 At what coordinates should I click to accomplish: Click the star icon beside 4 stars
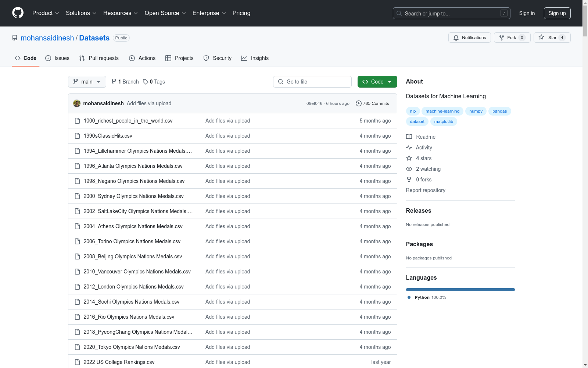pos(409,158)
